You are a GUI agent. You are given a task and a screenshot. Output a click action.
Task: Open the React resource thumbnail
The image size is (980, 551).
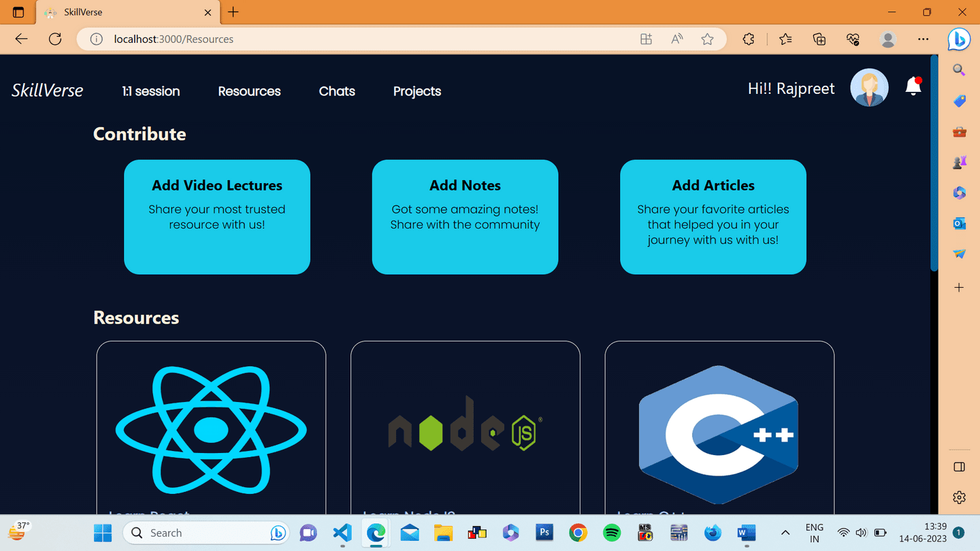[x=211, y=429]
